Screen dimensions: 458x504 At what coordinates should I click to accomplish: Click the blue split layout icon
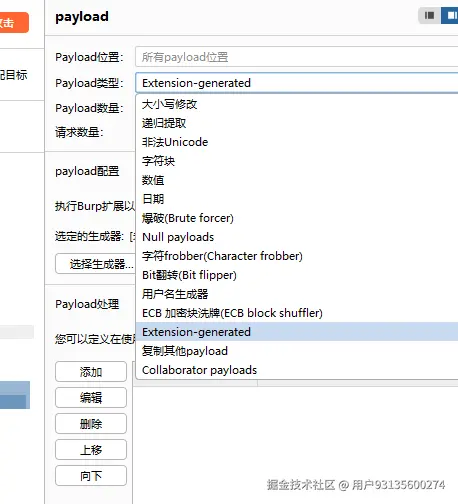[450, 16]
